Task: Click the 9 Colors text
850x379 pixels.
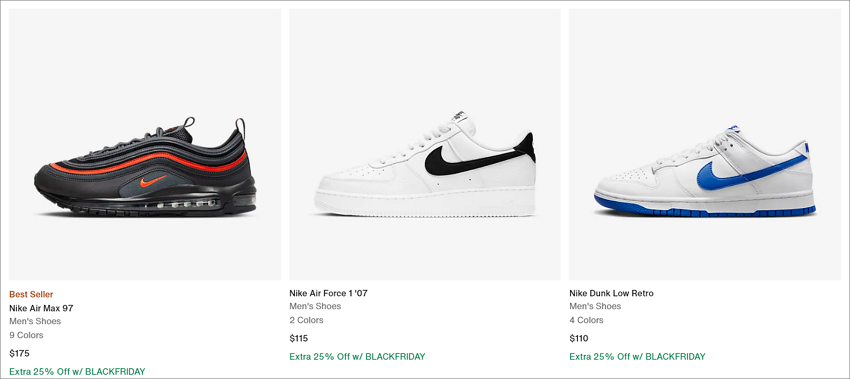Action: (x=26, y=335)
